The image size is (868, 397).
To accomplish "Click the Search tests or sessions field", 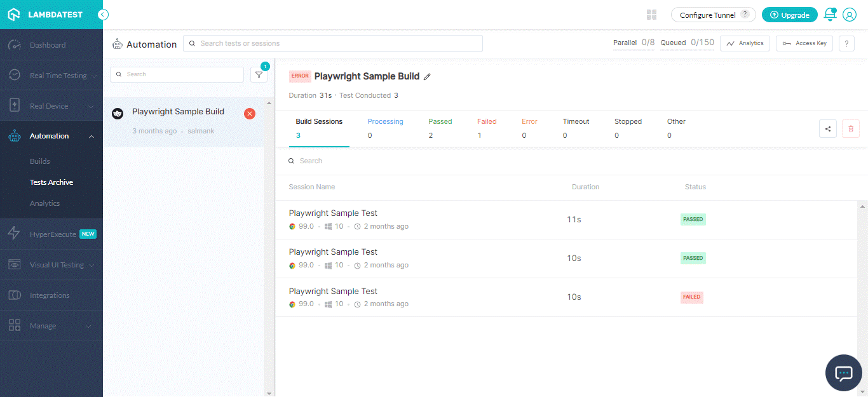I will (x=333, y=43).
